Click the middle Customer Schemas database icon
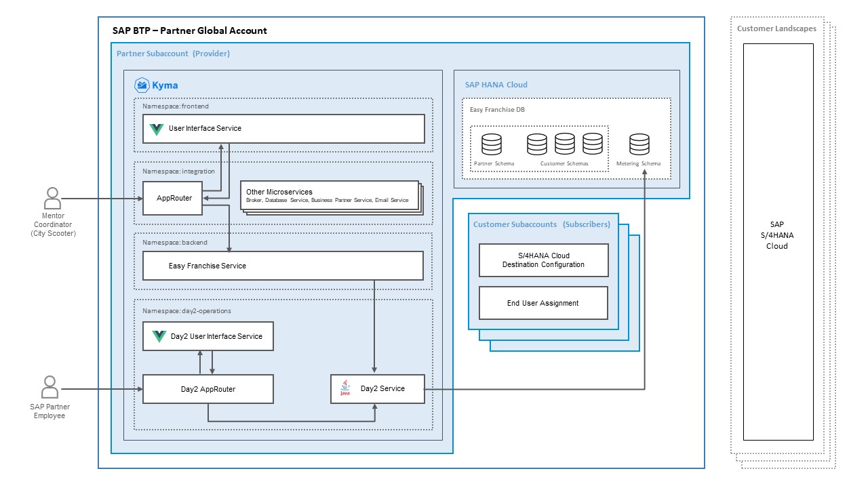The height and width of the screenshot is (488, 868). click(564, 144)
